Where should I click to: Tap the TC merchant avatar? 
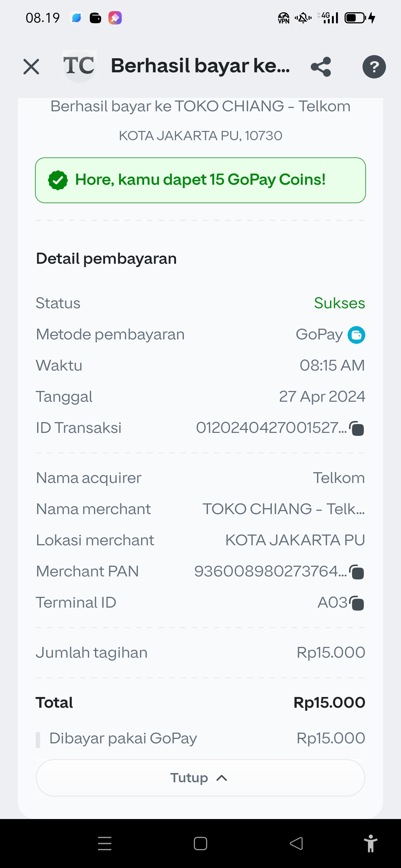click(79, 66)
